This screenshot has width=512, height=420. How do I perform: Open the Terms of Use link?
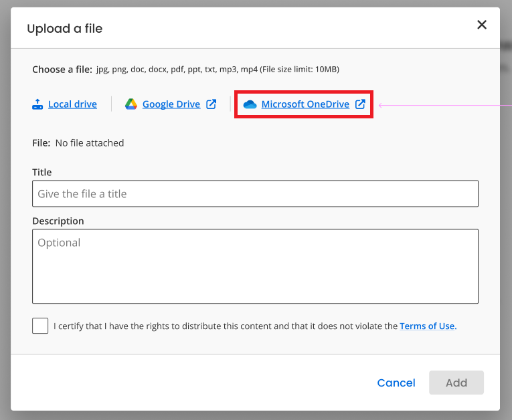427,326
